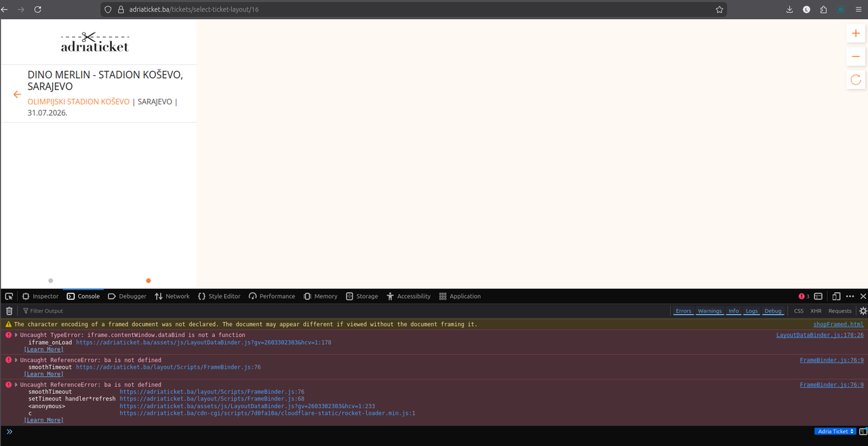Viewport: 868px width, 446px height.
Task: Open the DevTools three-dot customize menu
Action: [x=850, y=296]
